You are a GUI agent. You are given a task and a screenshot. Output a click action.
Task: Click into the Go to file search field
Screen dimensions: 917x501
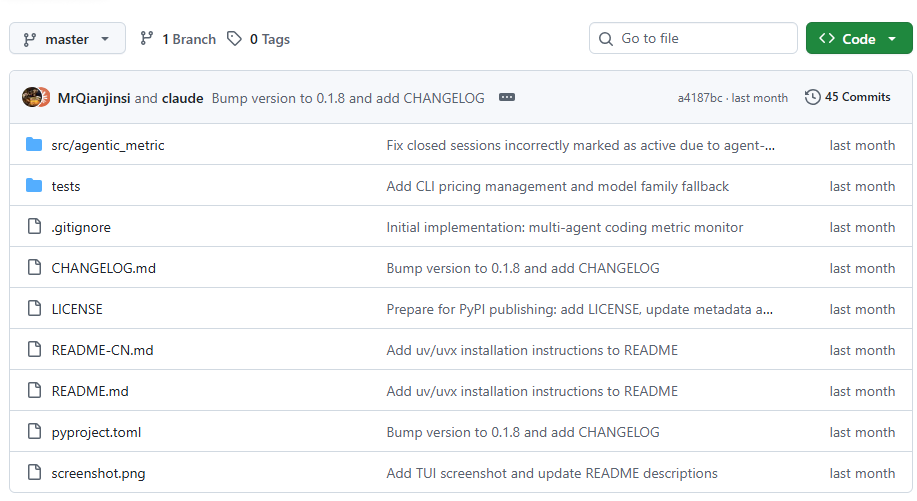click(x=693, y=39)
